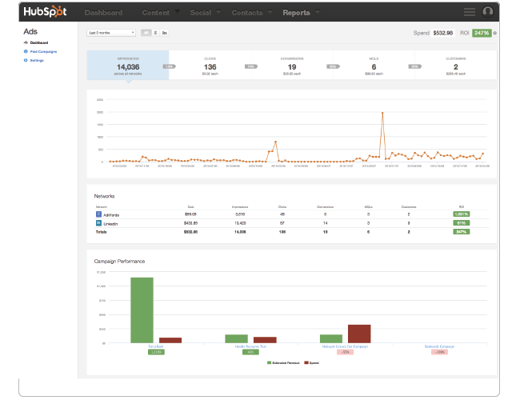This screenshot has width=520, height=420.
Task: Click the AdWords network icon
Action: tap(98, 214)
